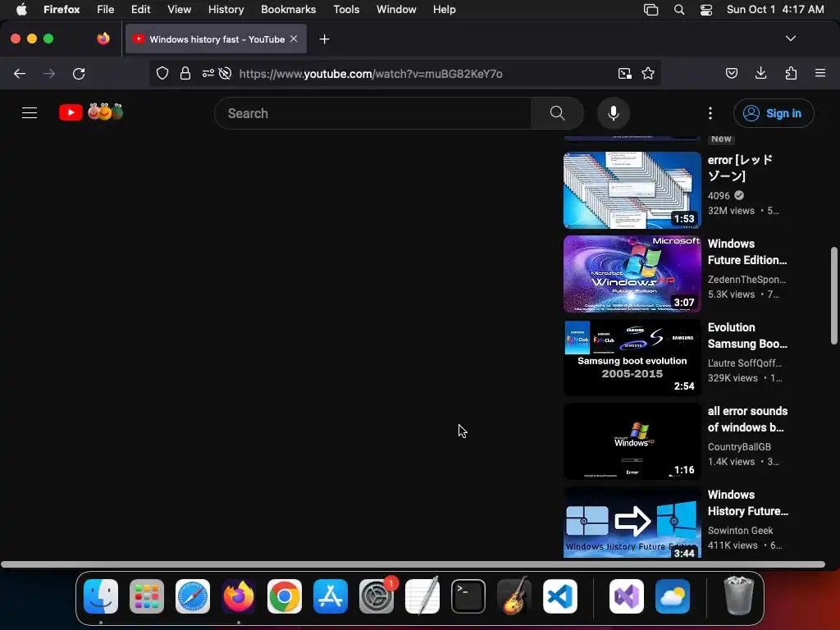Open the Window menu in the menu bar
This screenshot has height=630, width=840.
pyautogui.click(x=396, y=9)
